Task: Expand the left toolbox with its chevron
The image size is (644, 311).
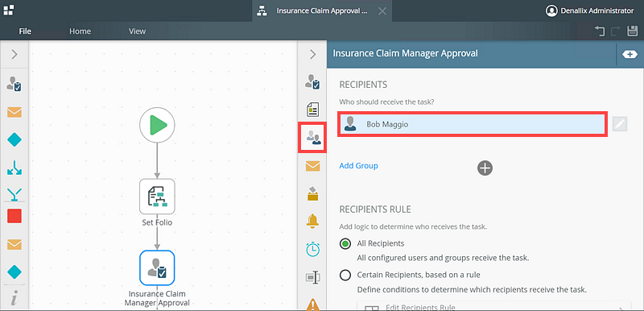Action: click(14, 54)
